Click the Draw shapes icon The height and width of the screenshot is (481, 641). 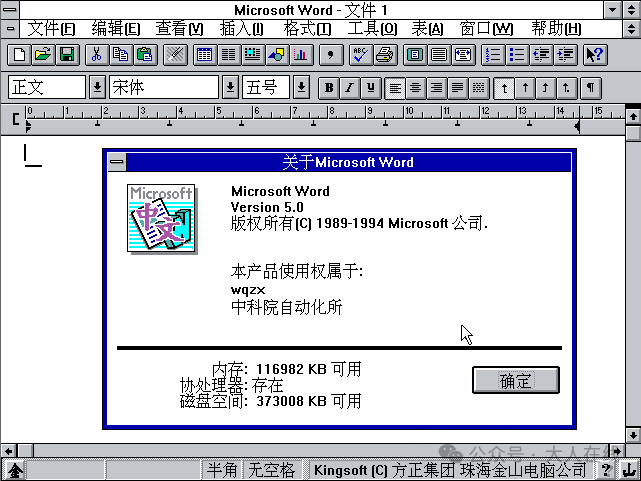coord(277,55)
